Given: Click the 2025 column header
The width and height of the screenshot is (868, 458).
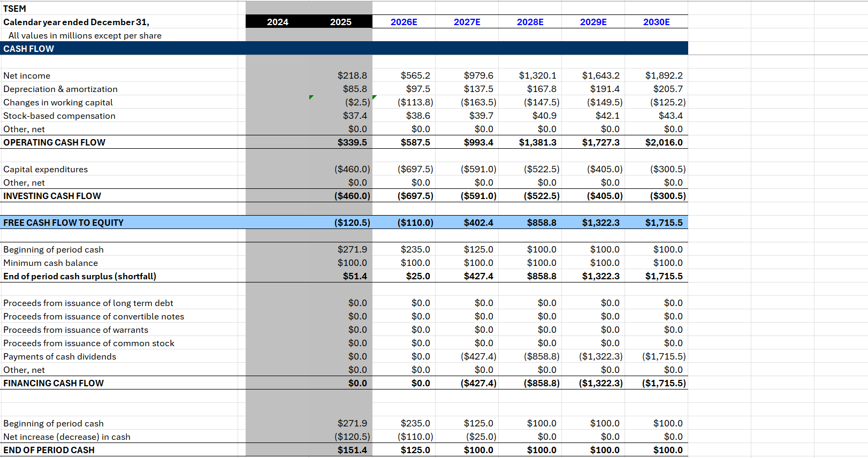Looking at the screenshot, I should coord(340,22).
